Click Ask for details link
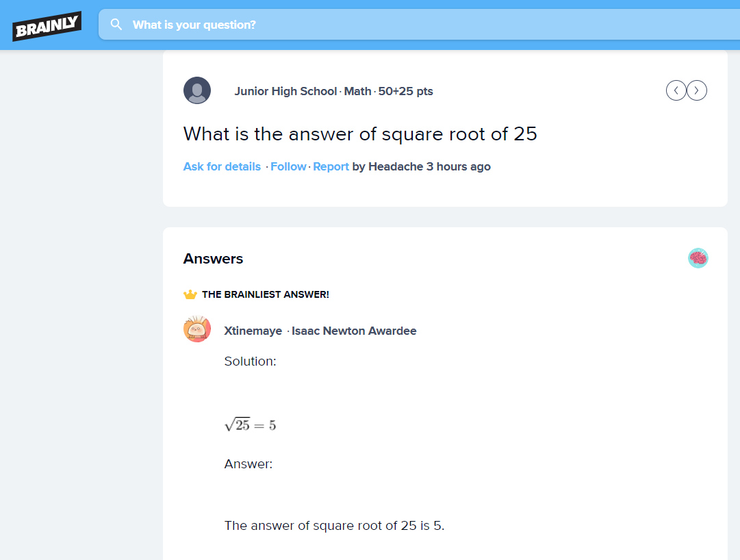The width and height of the screenshot is (740, 560). (x=222, y=166)
